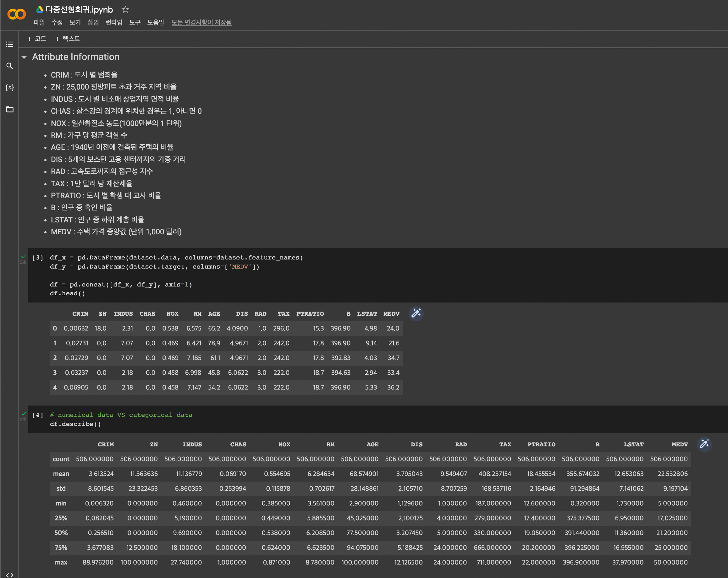Open the table of contents sidebar icon
The width and height of the screenshot is (728, 578).
click(x=9, y=44)
